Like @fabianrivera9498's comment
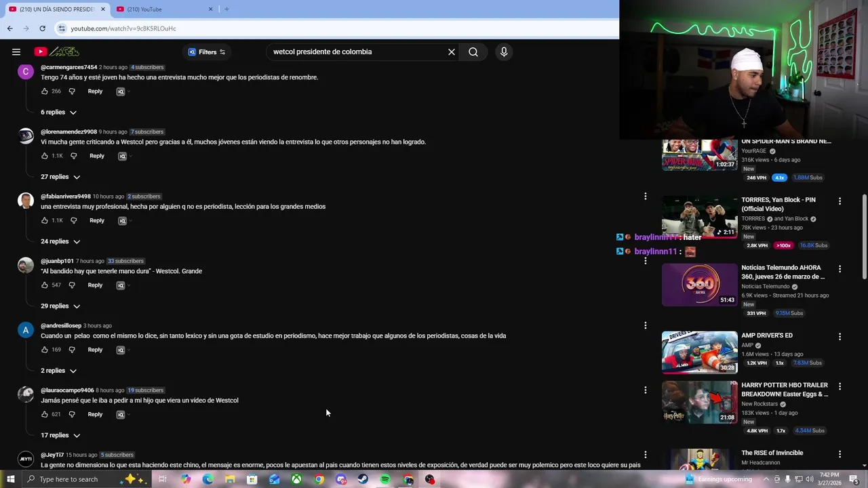The image size is (868, 488). pyautogui.click(x=45, y=220)
